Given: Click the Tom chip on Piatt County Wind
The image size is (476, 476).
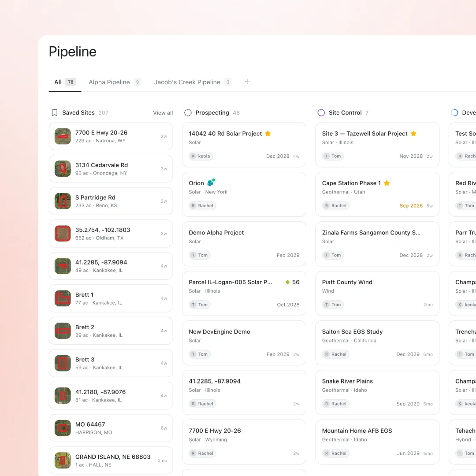Looking at the screenshot, I should pyautogui.click(x=333, y=305).
